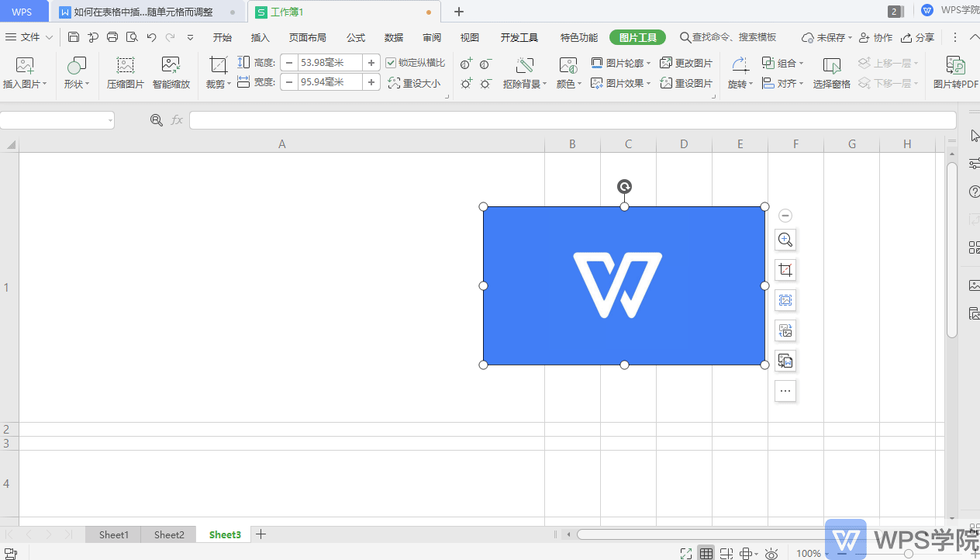Decrease picture contrast icon
The height and width of the screenshot is (560, 980).
[485, 64]
